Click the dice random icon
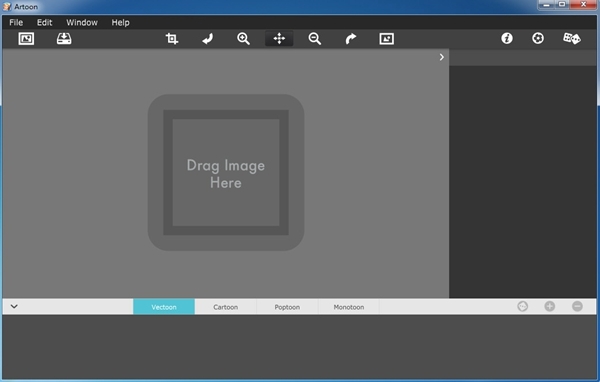 click(x=572, y=38)
